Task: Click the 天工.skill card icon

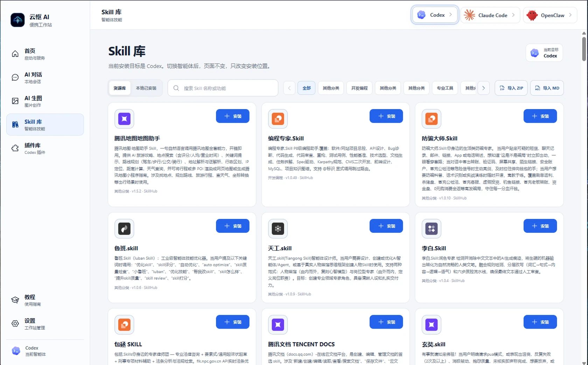Action: tap(278, 229)
